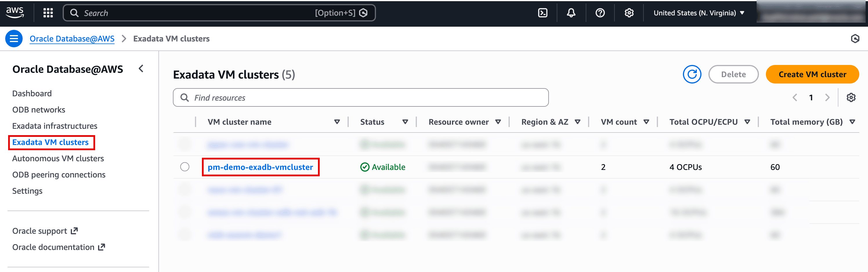The width and height of the screenshot is (868, 272).
Task: Click the total memory value 60
Action: [x=775, y=167]
